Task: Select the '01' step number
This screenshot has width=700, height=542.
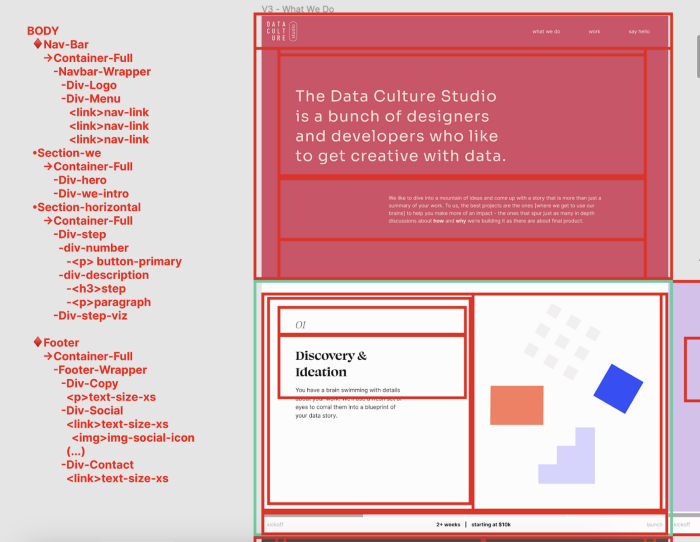Action: pyautogui.click(x=300, y=325)
